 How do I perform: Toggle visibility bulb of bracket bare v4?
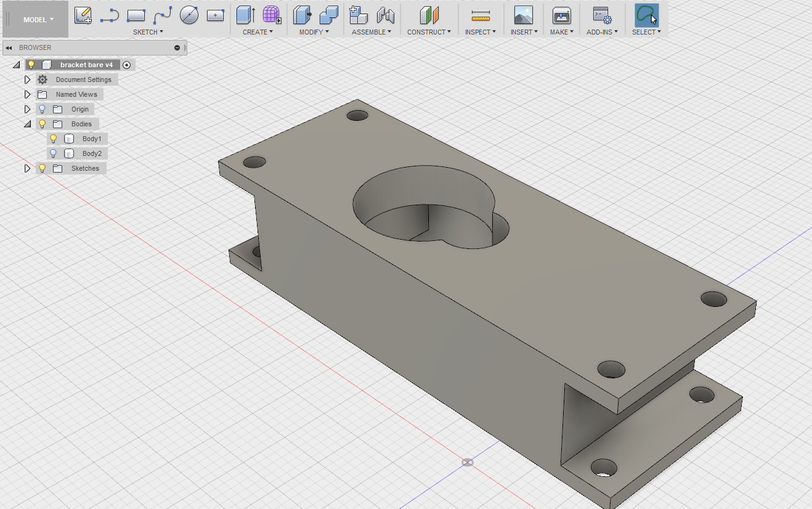[x=31, y=65]
